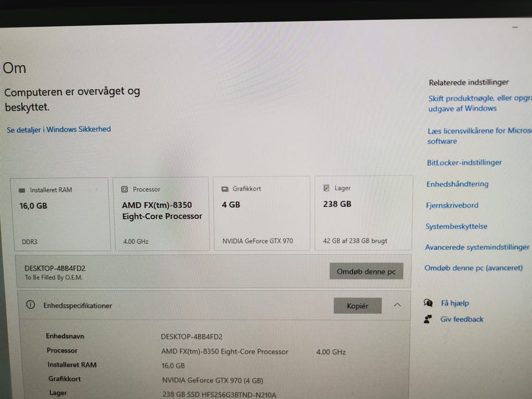
Task: Click the Giv feedback person icon
Action: pos(427,319)
